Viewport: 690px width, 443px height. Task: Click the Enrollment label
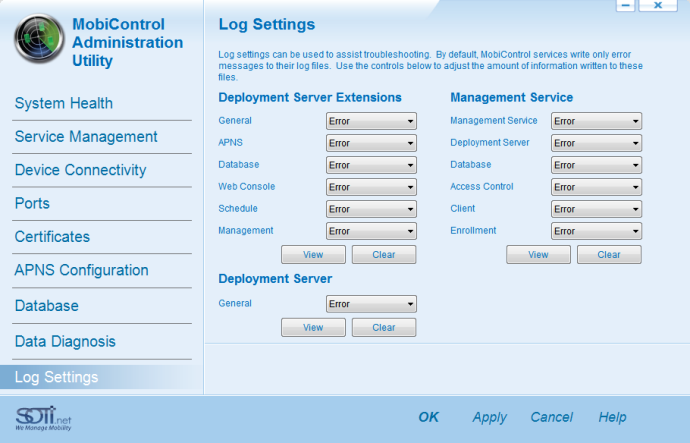point(473,231)
